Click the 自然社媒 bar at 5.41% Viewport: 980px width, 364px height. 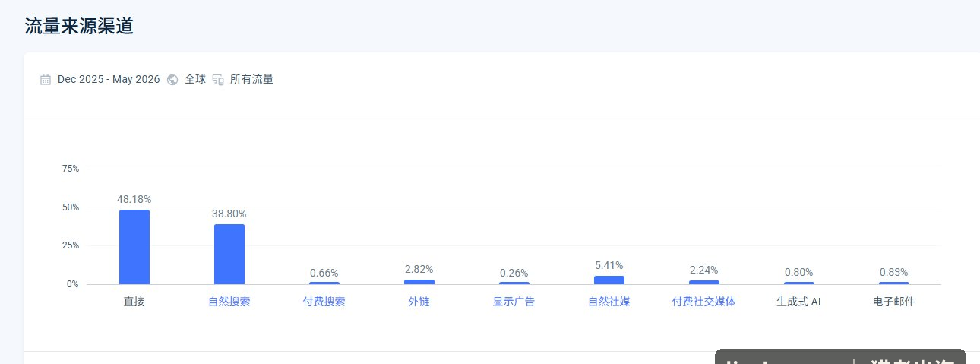tap(609, 280)
